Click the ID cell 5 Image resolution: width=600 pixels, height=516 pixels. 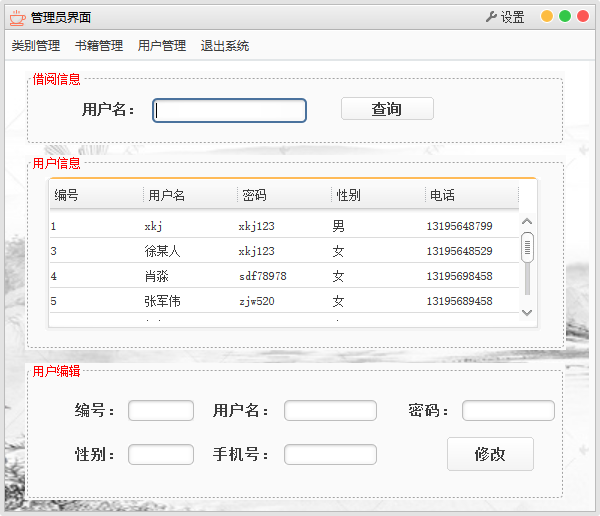point(54,301)
